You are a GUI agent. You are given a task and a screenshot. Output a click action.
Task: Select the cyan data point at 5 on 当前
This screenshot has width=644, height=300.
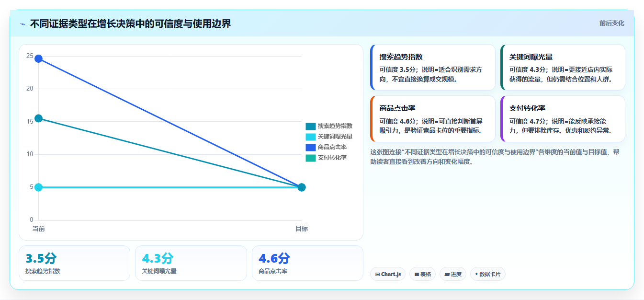point(38,187)
